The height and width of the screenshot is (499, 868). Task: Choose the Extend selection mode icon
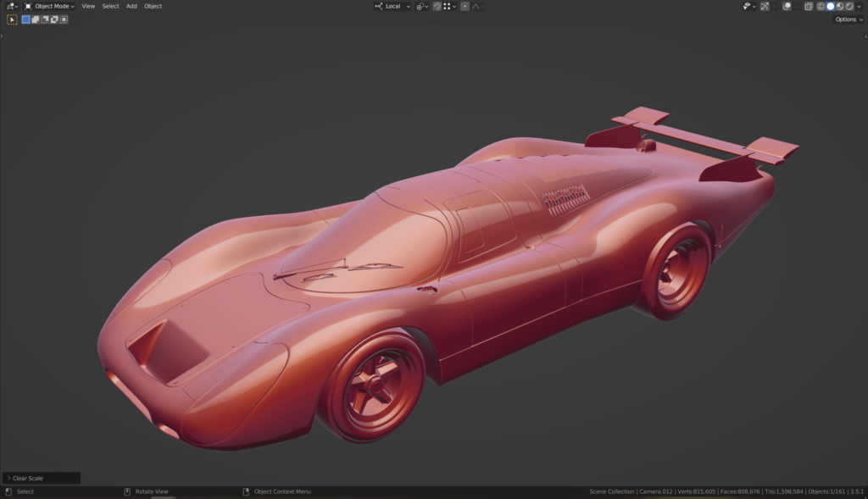click(x=36, y=19)
